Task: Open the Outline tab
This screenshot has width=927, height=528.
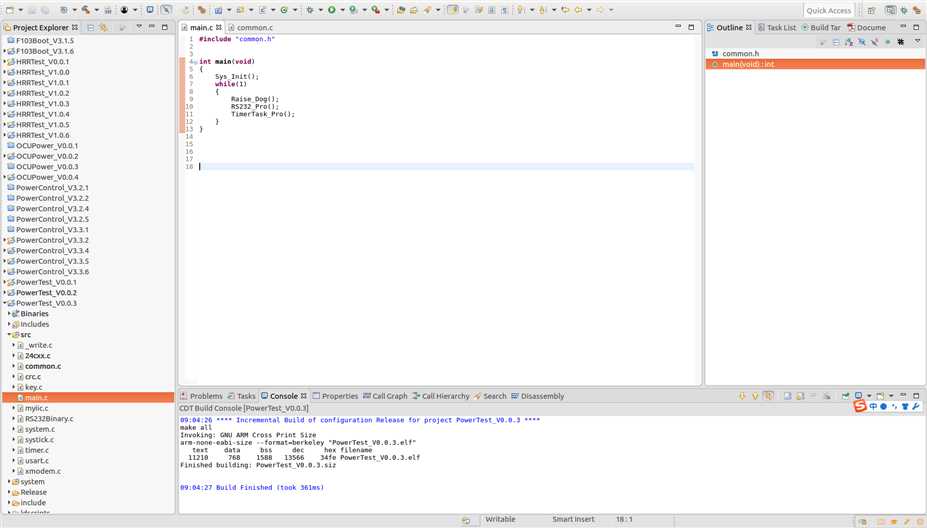Action: (729, 27)
